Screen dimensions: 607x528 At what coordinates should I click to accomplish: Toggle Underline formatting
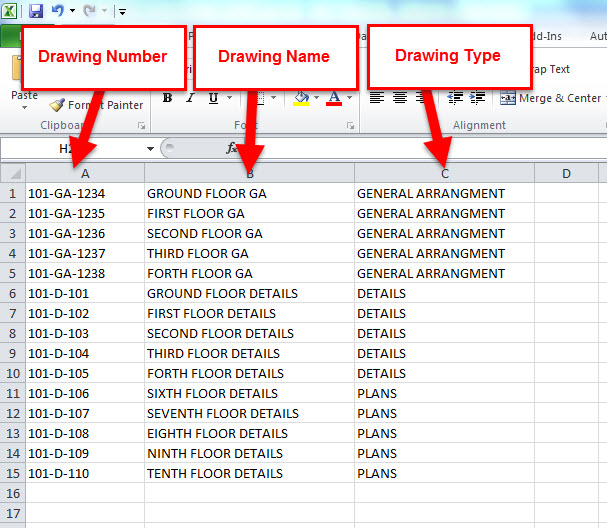213,98
